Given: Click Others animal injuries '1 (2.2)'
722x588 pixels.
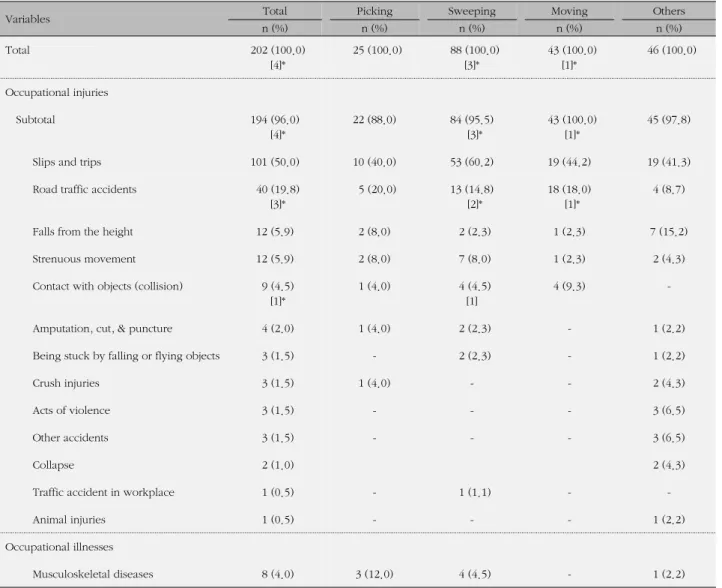Looking at the screenshot, I should point(669,520).
